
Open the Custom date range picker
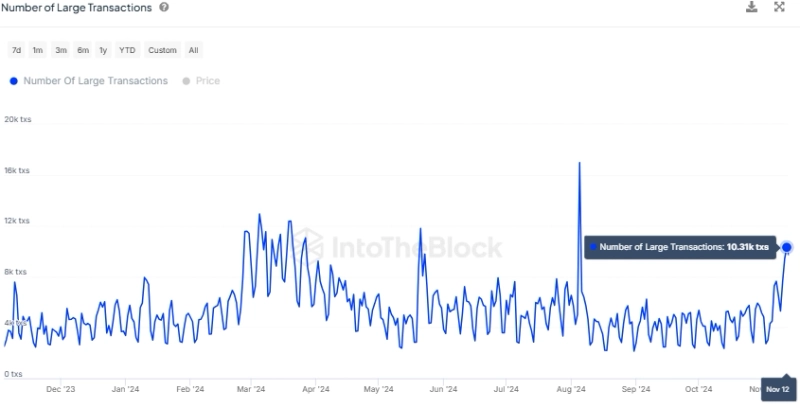(162, 50)
